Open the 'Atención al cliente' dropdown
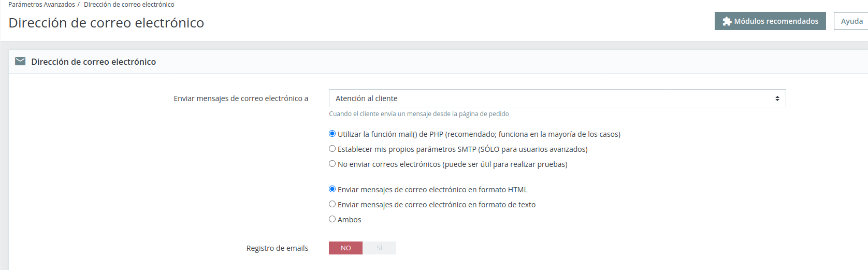This screenshot has width=868, height=270. click(x=557, y=98)
